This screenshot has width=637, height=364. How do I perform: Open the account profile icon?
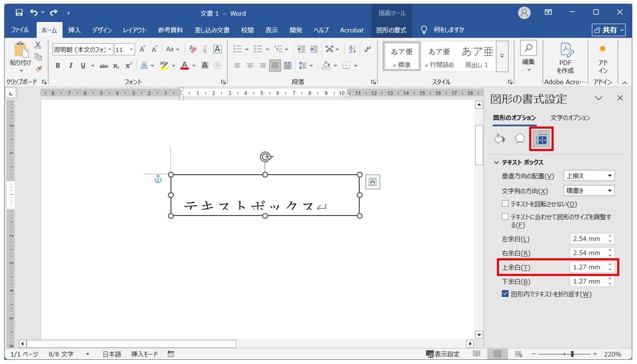click(x=524, y=13)
